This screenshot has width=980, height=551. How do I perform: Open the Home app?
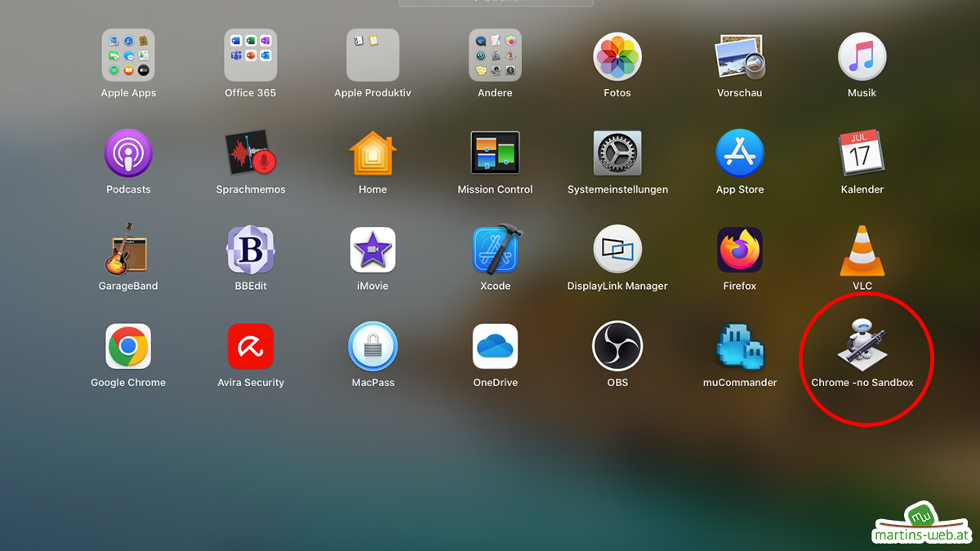click(373, 153)
